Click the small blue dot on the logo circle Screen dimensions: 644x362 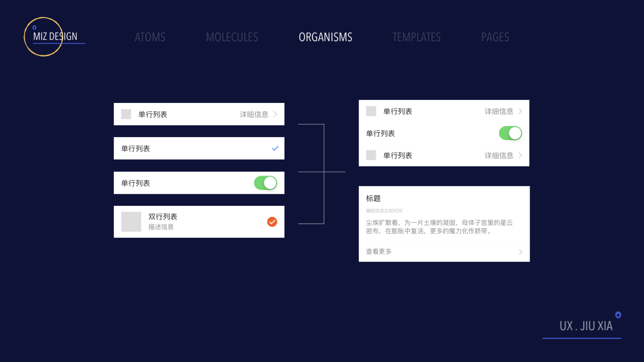click(34, 27)
